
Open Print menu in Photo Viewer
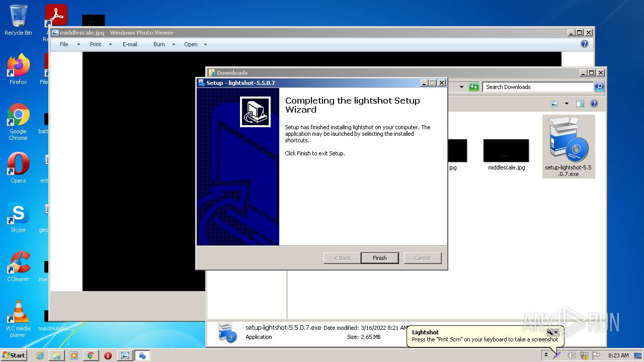pyautogui.click(x=96, y=44)
